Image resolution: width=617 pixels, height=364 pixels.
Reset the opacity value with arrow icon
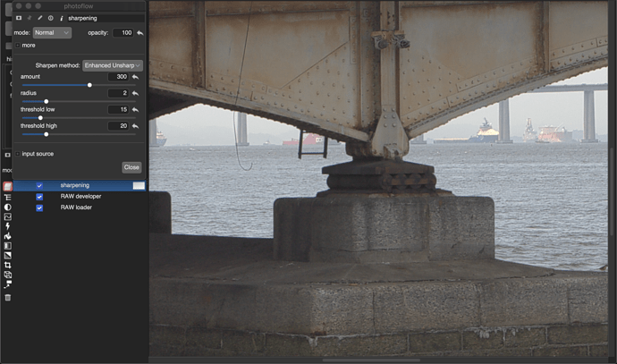point(140,33)
